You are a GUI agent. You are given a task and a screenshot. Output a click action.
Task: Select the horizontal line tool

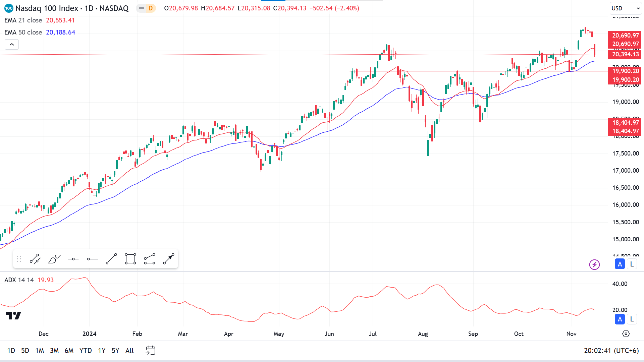click(x=73, y=259)
